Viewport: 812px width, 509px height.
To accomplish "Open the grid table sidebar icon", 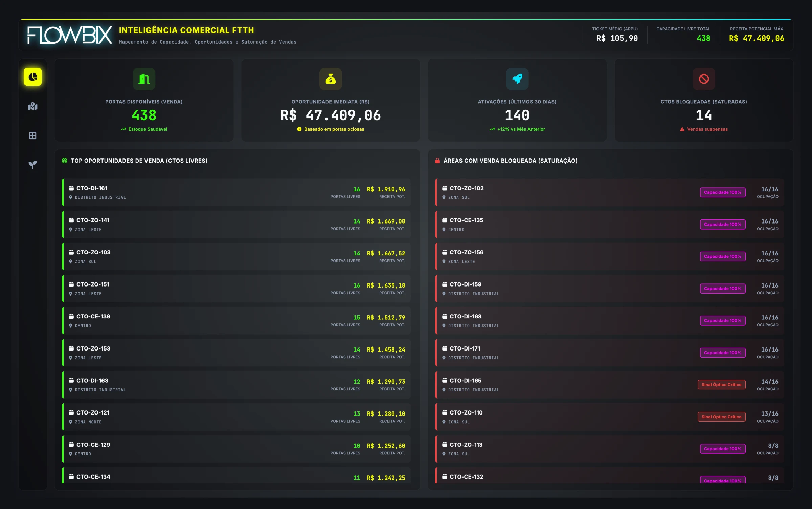I will pos(32,135).
